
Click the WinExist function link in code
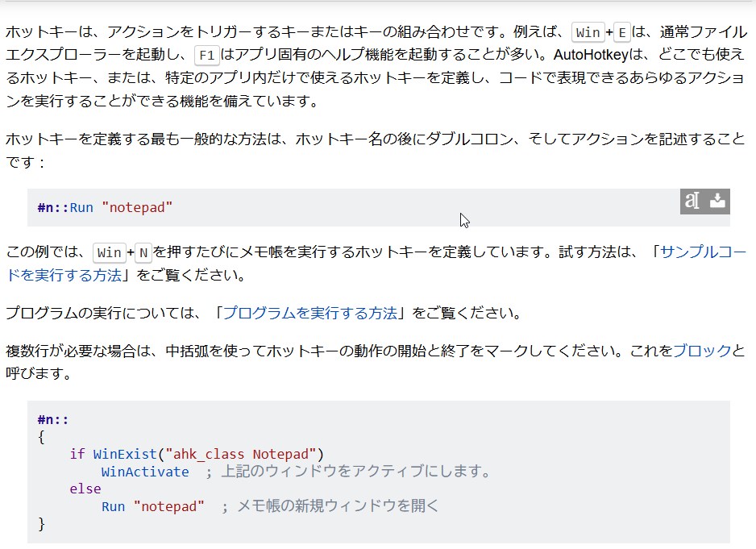(123, 453)
